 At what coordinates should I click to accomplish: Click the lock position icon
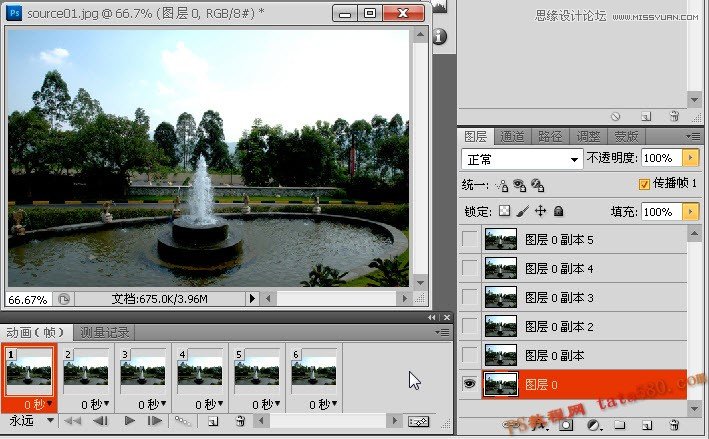540,211
